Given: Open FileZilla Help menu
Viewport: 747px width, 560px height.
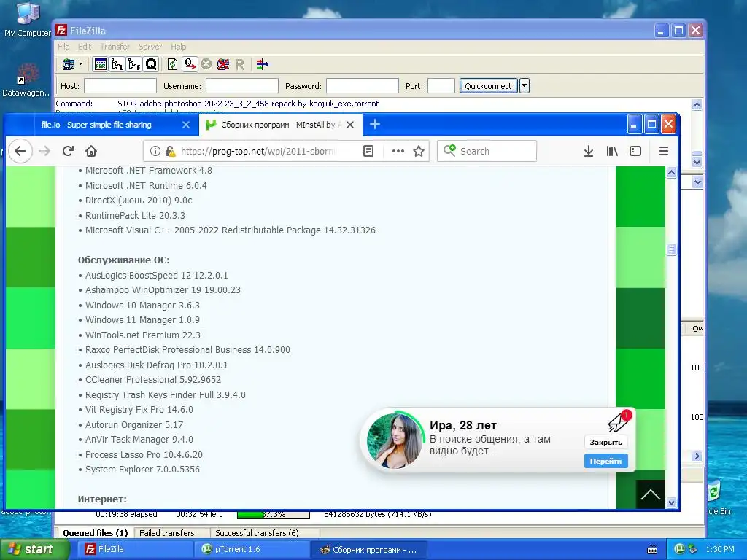Looking at the screenshot, I should 179,47.
